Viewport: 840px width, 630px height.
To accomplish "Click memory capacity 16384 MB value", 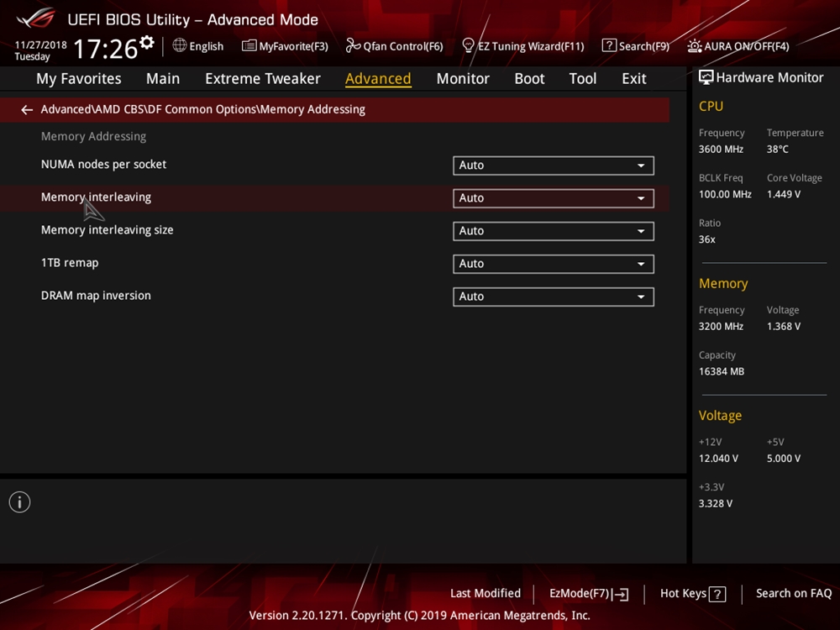I will (x=721, y=372).
